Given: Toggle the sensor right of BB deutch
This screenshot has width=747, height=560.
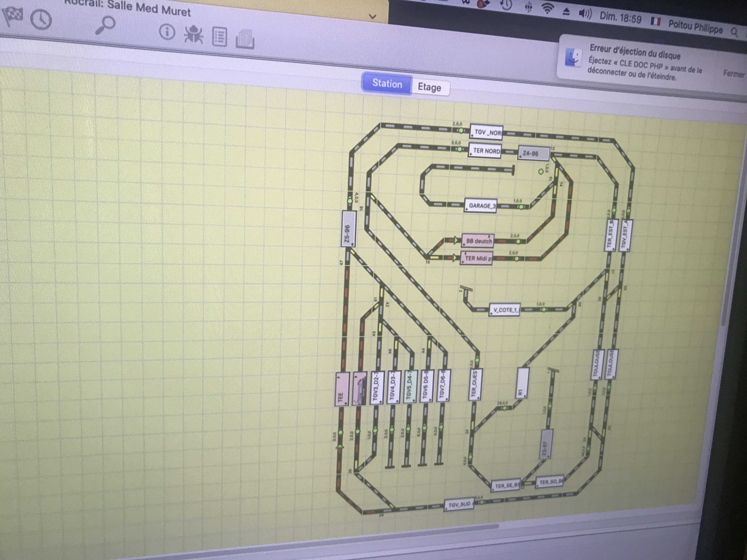Looking at the screenshot, I should click(518, 241).
